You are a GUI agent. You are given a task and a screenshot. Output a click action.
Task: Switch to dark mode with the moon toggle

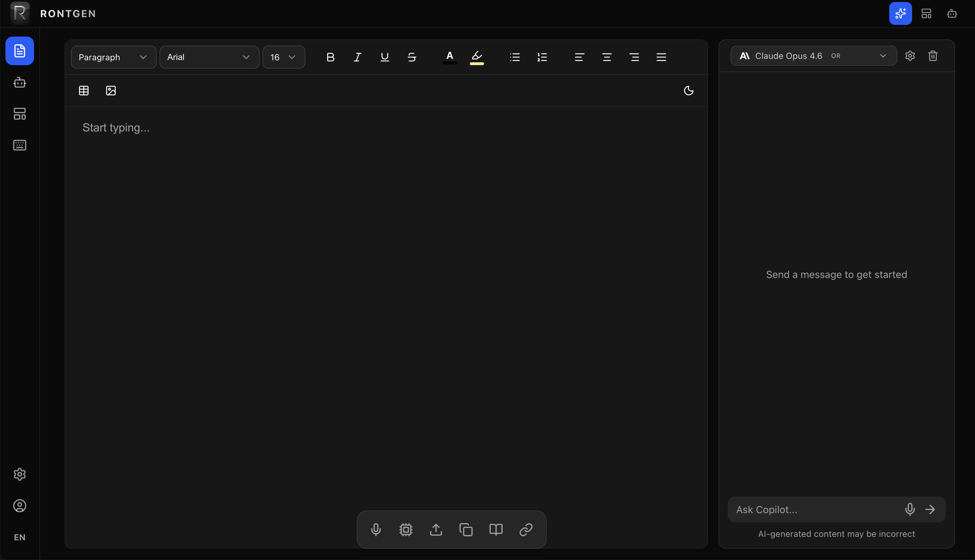[x=688, y=90]
